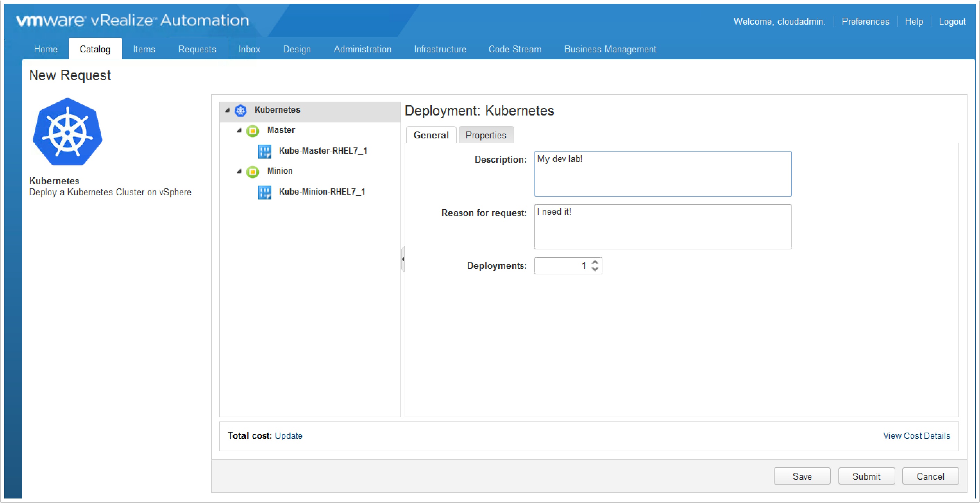Click the green Minion component icon

[x=253, y=172]
